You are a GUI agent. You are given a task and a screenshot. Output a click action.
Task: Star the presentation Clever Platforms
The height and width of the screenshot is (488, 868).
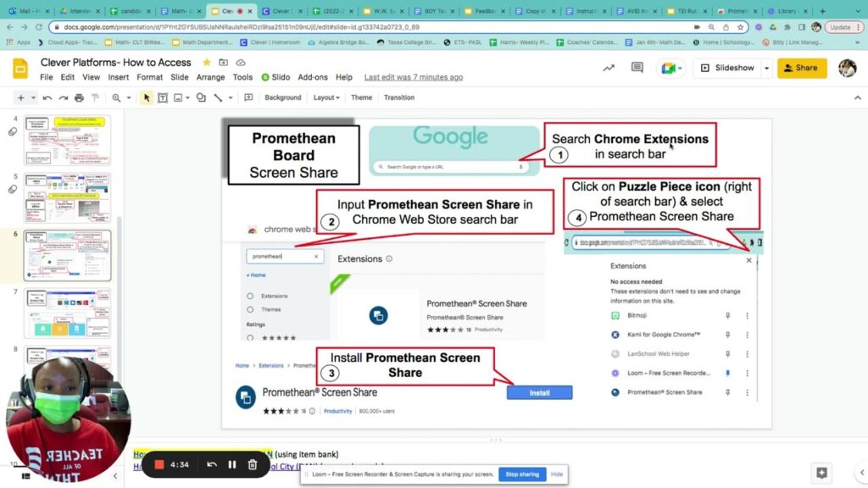pyautogui.click(x=207, y=63)
